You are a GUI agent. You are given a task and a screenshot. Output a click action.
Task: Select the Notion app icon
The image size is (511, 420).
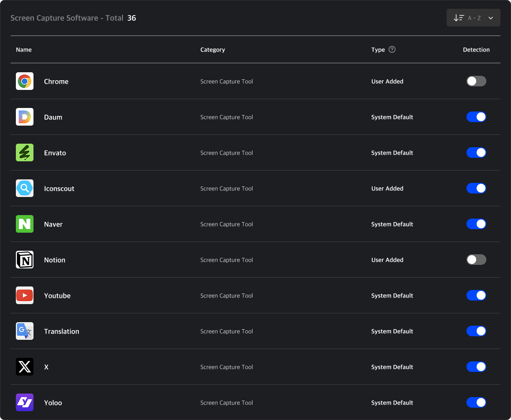25,260
